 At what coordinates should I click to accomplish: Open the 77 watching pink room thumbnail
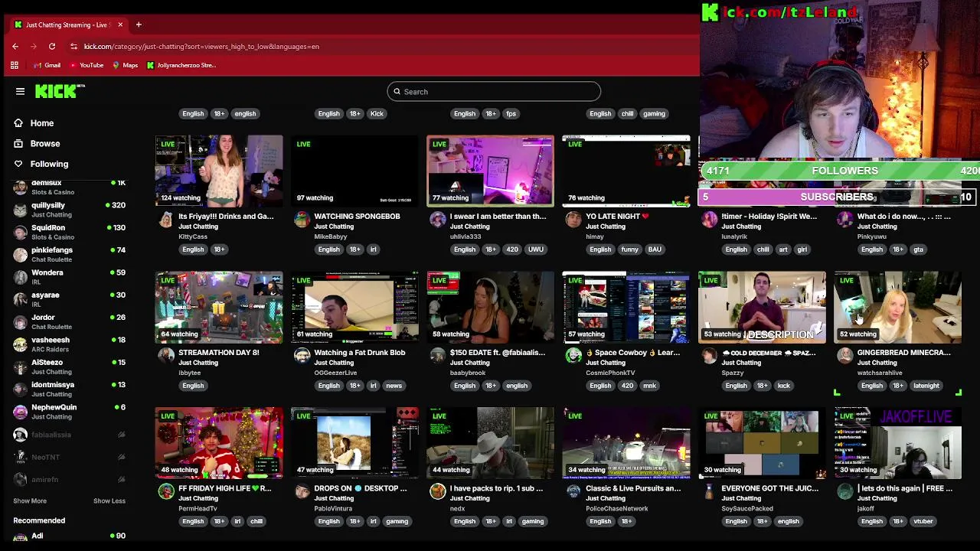[490, 171]
